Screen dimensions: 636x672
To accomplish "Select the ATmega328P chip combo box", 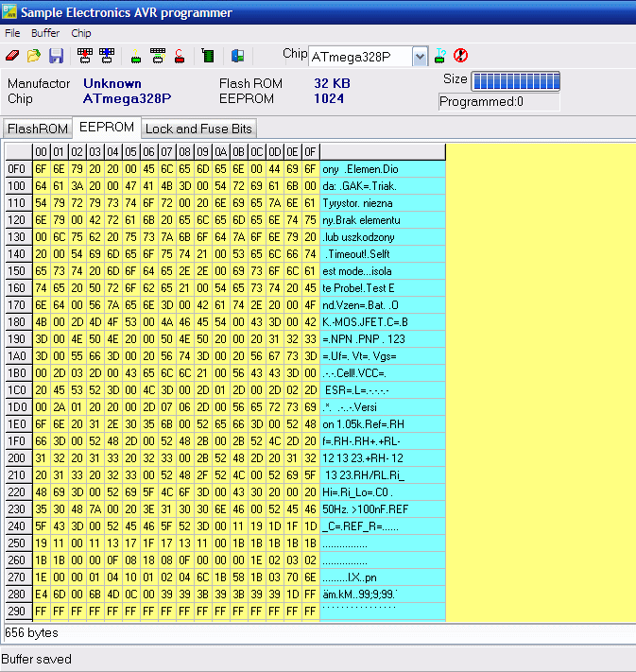I will (360, 57).
